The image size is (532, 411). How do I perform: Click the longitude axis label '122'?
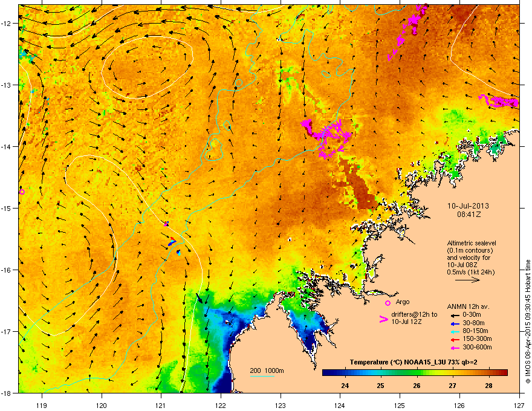click(x=221, y=406)
